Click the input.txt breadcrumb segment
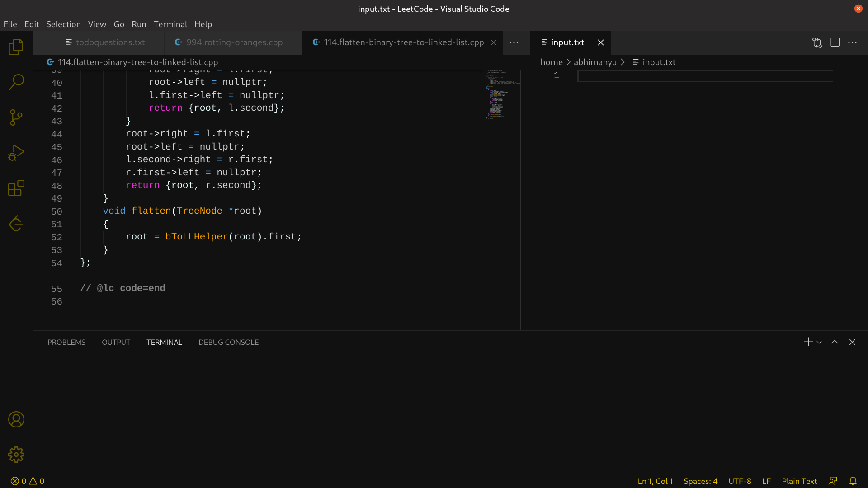Image resolution: width=868 pixels, height=488 pixels. pos(654,62)
